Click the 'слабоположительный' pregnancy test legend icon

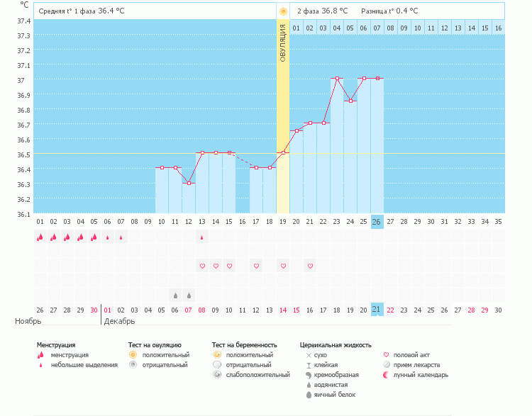coord(218,375)
